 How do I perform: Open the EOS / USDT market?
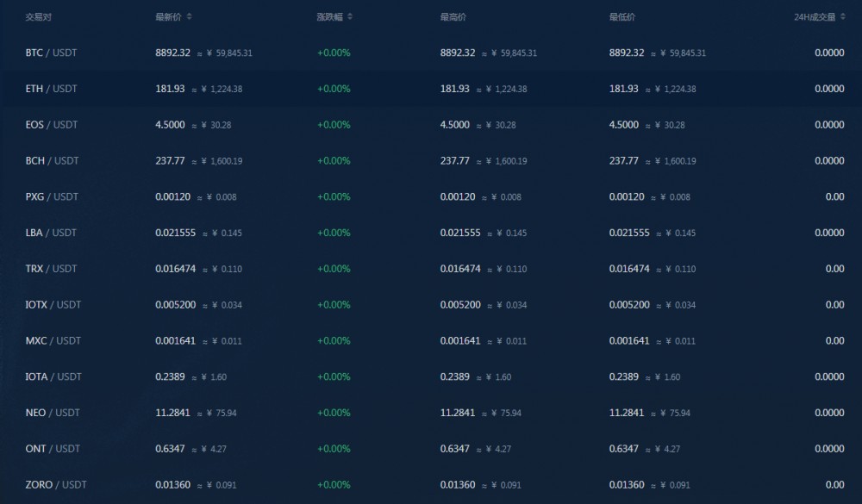(52, 125)
